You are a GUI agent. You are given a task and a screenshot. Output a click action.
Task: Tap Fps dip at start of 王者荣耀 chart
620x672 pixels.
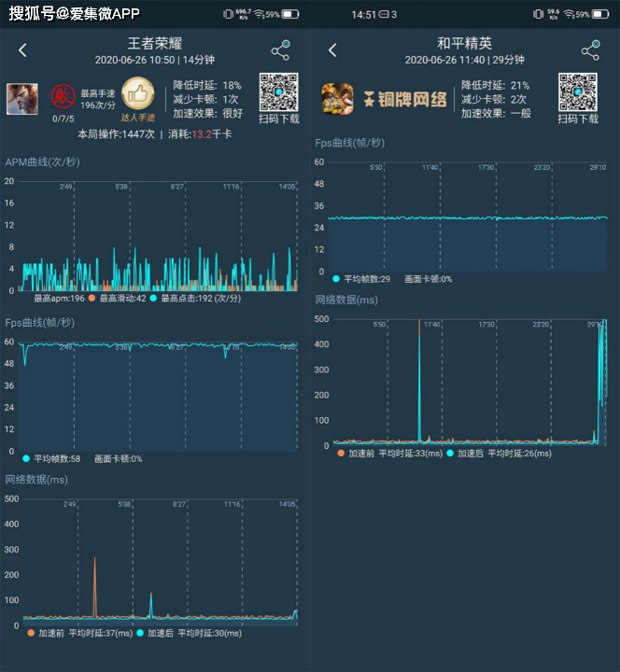click(25, 355)
